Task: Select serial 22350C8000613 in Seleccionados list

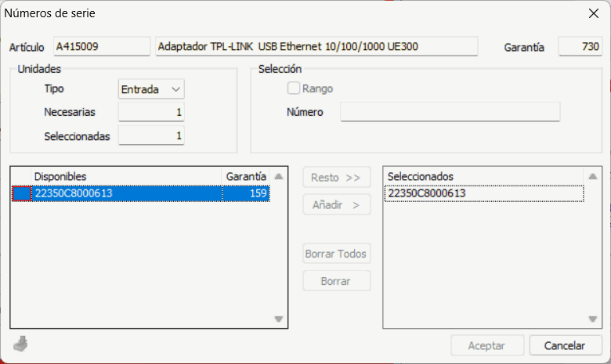Action: coord(484,193)
